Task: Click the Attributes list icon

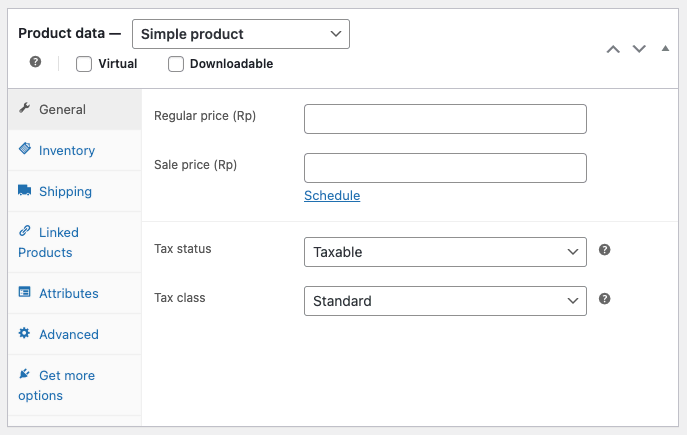Action: 25,292
